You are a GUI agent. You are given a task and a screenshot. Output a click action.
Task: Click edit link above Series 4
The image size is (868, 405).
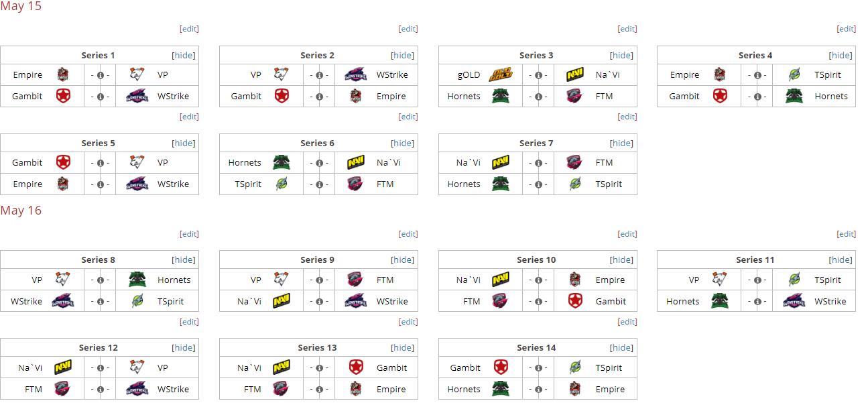847,29
